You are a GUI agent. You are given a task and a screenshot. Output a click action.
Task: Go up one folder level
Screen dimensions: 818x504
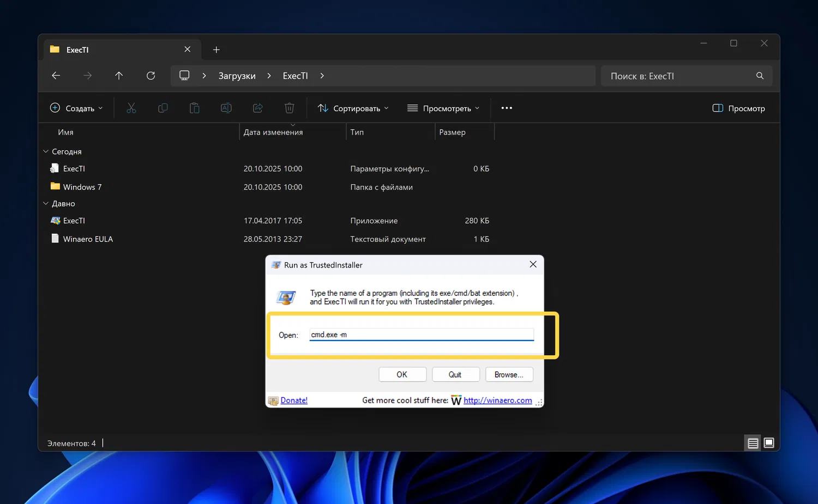pyautogui.click(x=119, y=76)
